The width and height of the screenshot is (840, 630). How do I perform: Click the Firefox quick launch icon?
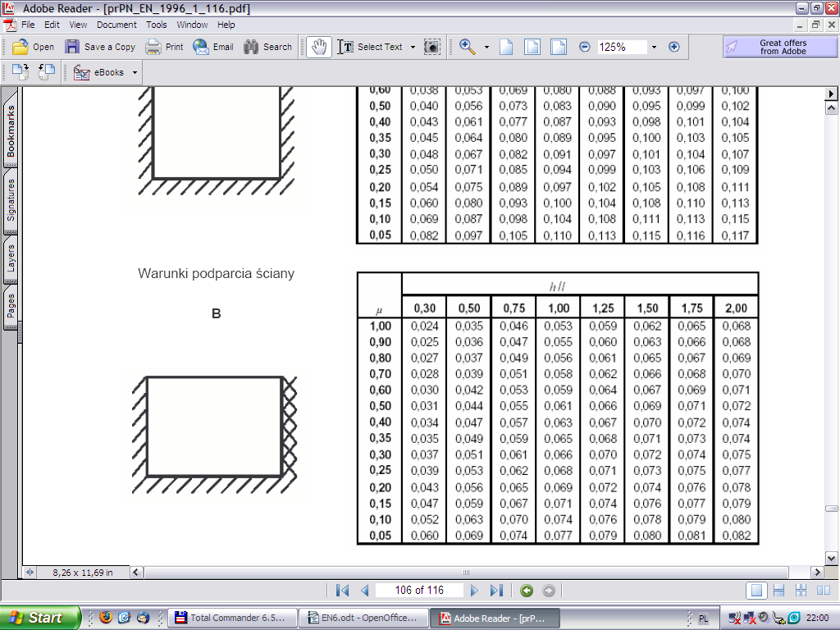[106, 618]
